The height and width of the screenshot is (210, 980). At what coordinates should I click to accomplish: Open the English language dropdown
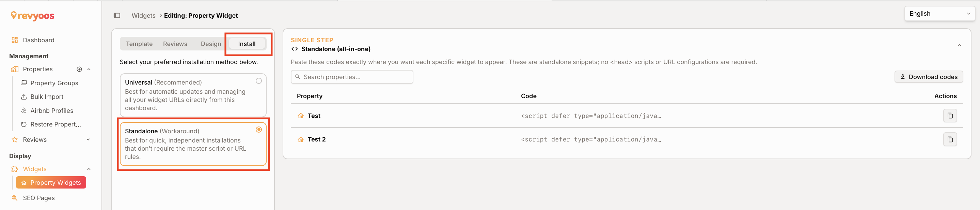pos(939,14)
